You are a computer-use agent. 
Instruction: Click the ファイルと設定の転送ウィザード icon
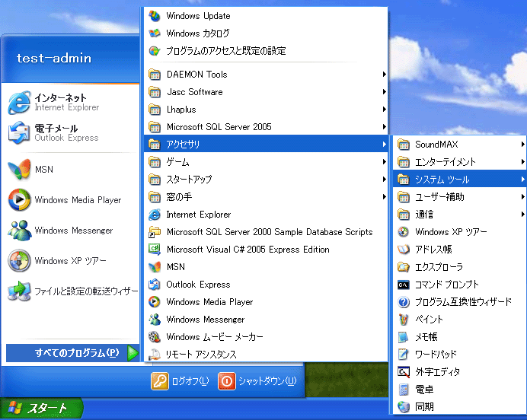click(x=19, y=291)
